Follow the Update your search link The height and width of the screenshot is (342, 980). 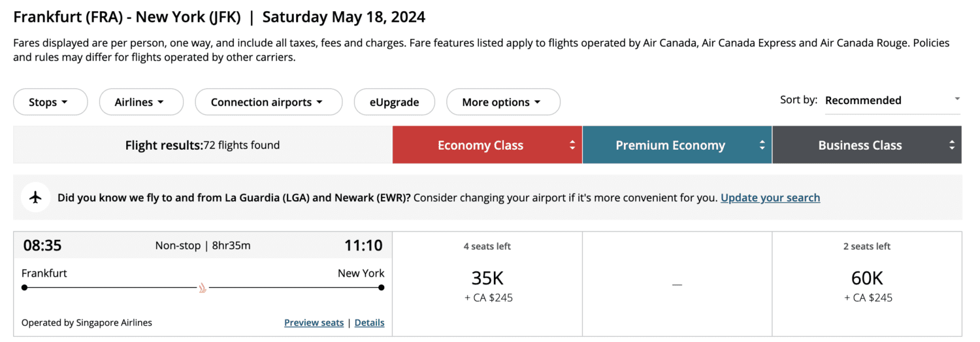pos(770,197)
